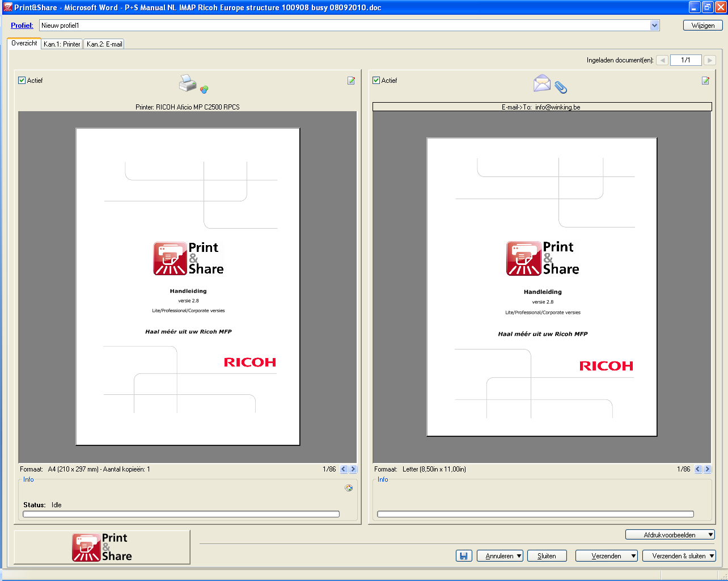
Task: Open the Verzenden dropdown arrow
Action: (x=633, y=556)
